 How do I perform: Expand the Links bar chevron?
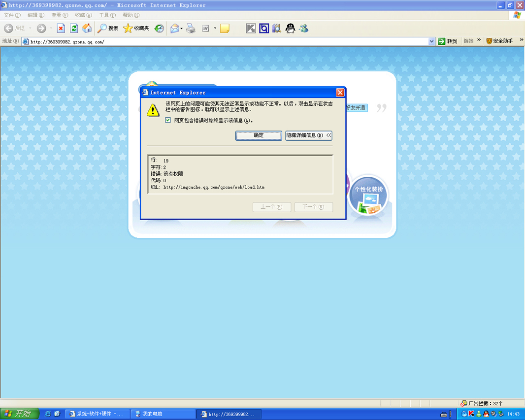point(479,41)
